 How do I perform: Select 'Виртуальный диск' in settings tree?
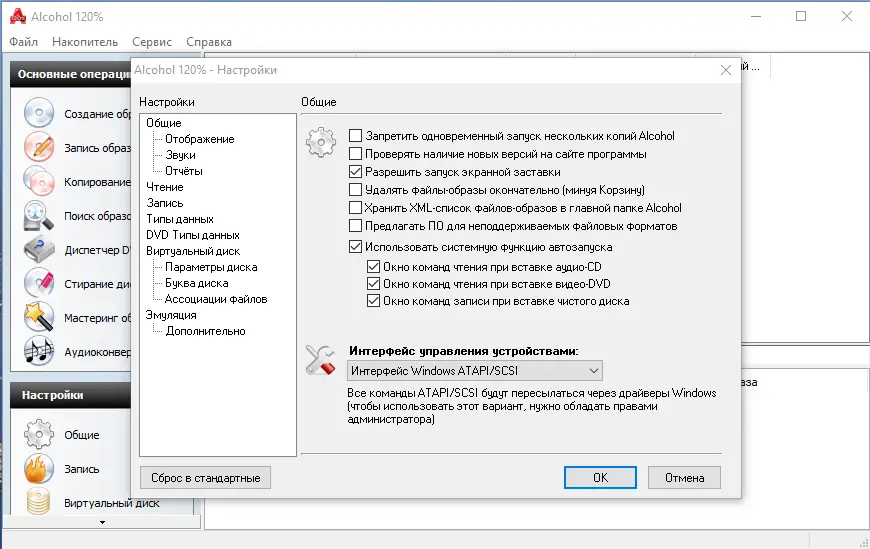[193, 251]
